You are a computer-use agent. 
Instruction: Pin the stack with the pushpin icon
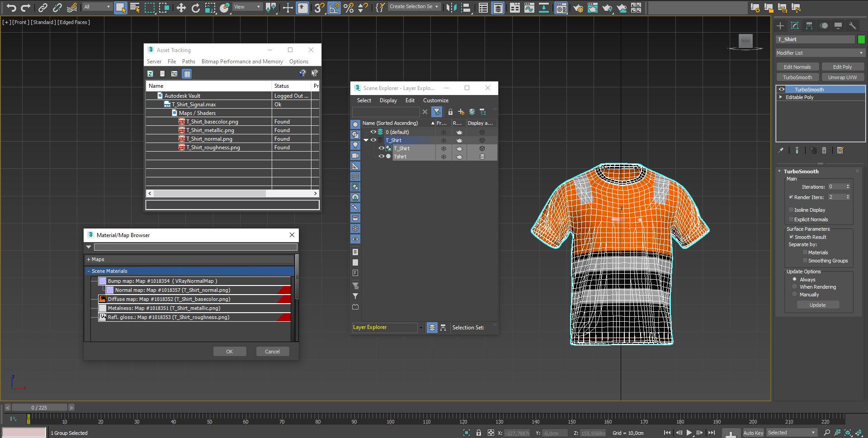(x=781, y=150)
